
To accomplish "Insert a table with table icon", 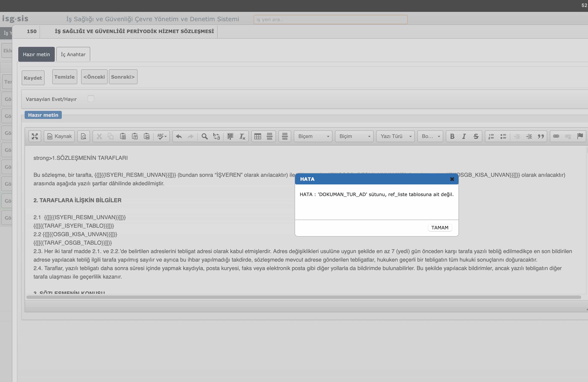I will (257, 136).
